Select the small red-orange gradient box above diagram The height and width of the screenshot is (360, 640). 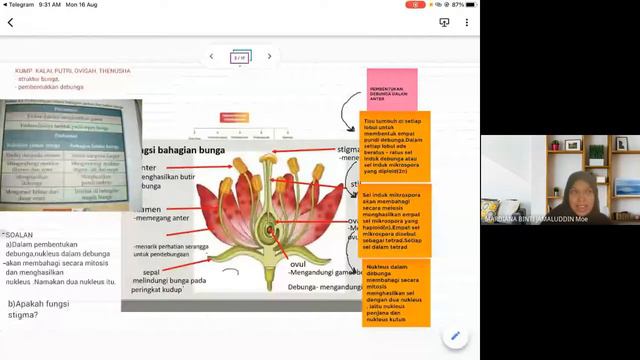pyautogui.click(x=234, y=118)
